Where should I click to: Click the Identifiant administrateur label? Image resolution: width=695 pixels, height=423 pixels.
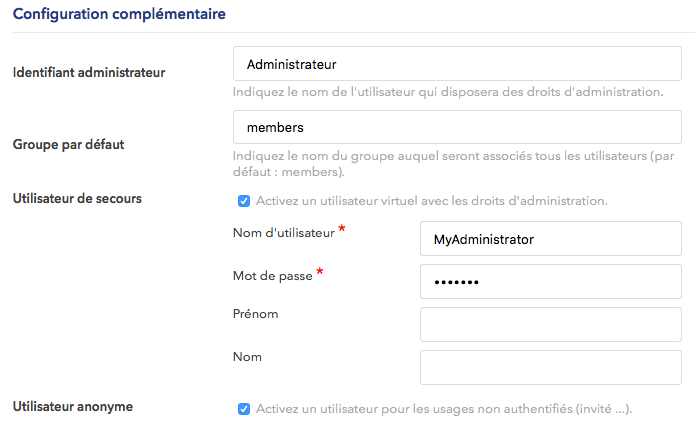point(88,72)
